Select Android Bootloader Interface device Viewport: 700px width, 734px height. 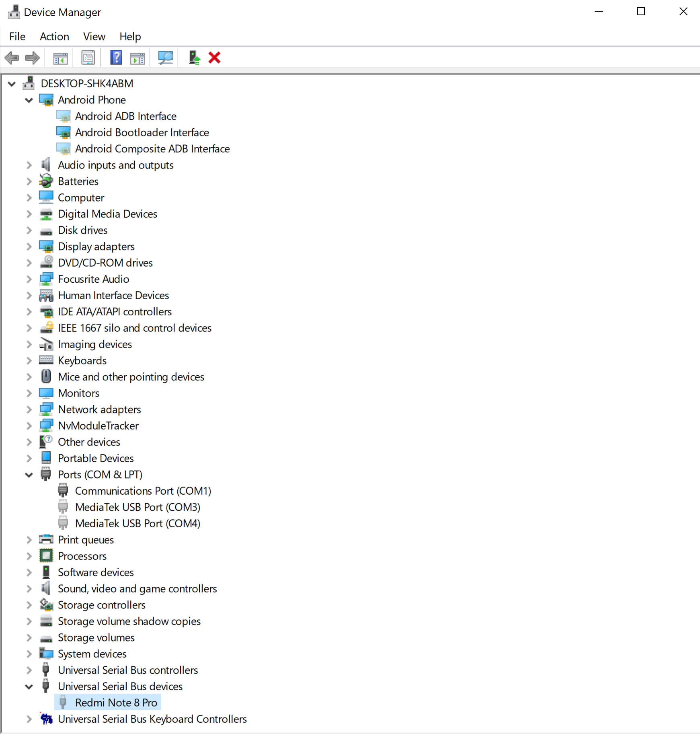pyautogui.click(x=142, y=133)
